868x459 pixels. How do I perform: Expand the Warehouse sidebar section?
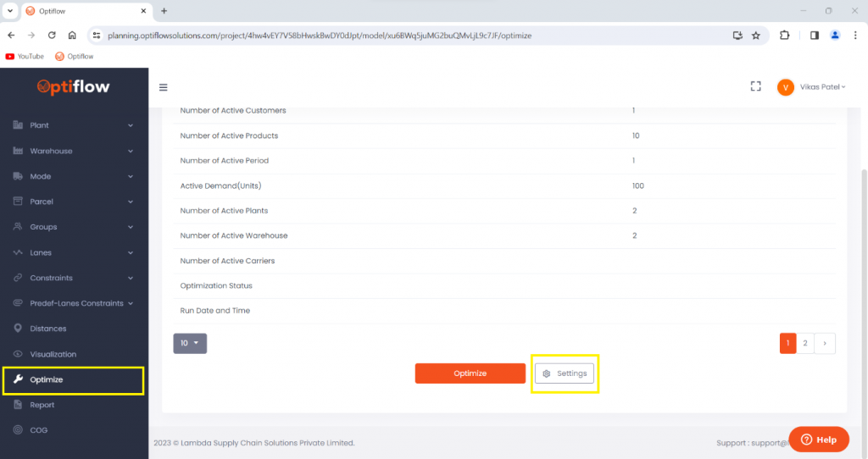coord(74,151)
